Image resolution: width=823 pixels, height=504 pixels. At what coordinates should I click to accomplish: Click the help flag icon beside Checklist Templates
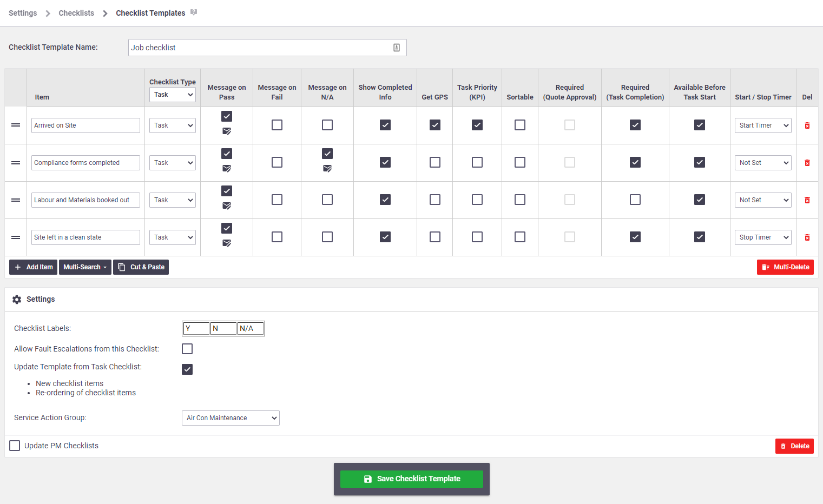pyautogui.click(x=194, y=12)
